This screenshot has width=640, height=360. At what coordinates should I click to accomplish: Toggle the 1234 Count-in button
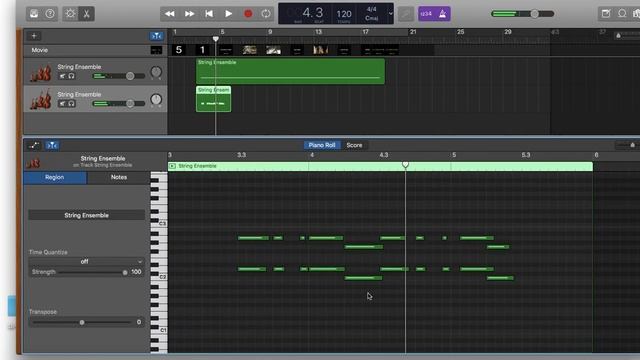pos(426,14)
